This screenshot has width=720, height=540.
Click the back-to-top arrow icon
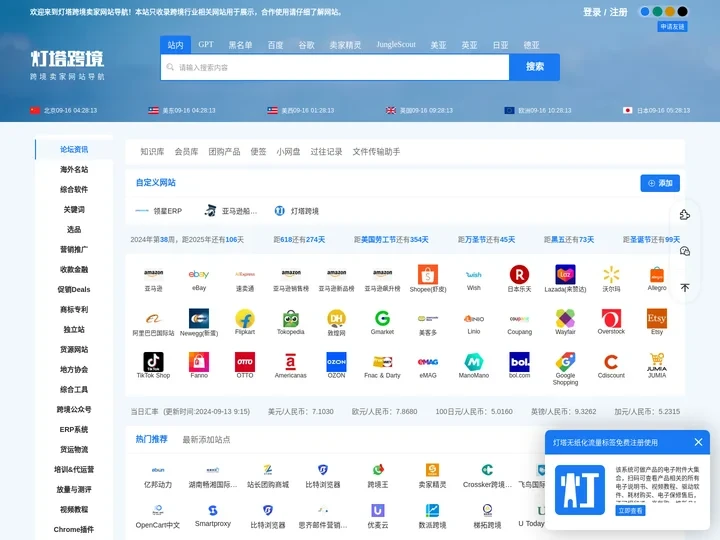685,287
